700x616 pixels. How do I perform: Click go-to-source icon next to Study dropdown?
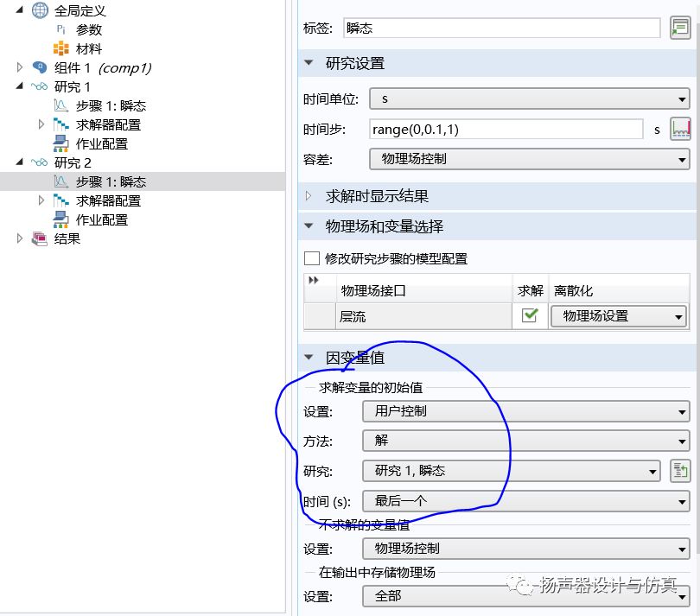680,471
